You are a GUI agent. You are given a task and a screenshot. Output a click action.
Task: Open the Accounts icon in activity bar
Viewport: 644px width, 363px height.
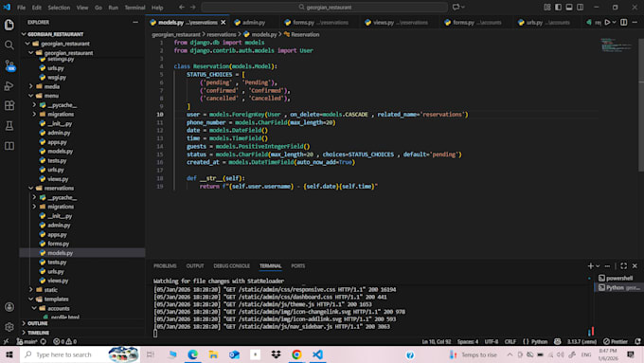tap(9, 307)
